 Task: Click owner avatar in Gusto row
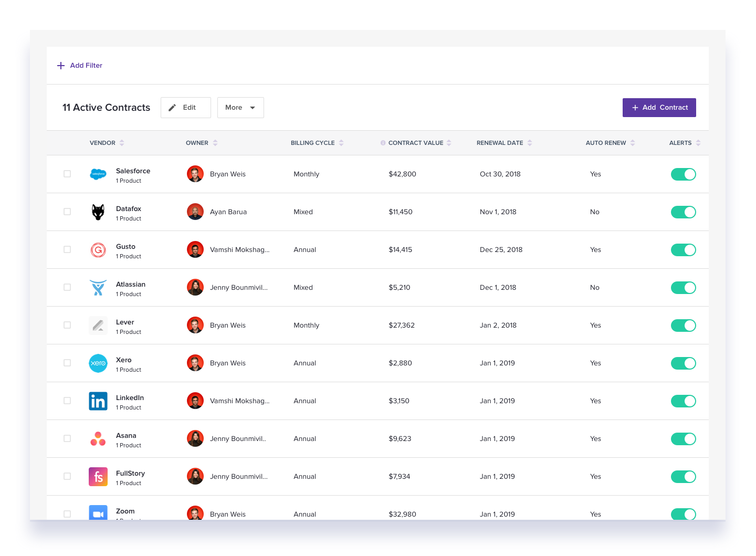[195, 250]
